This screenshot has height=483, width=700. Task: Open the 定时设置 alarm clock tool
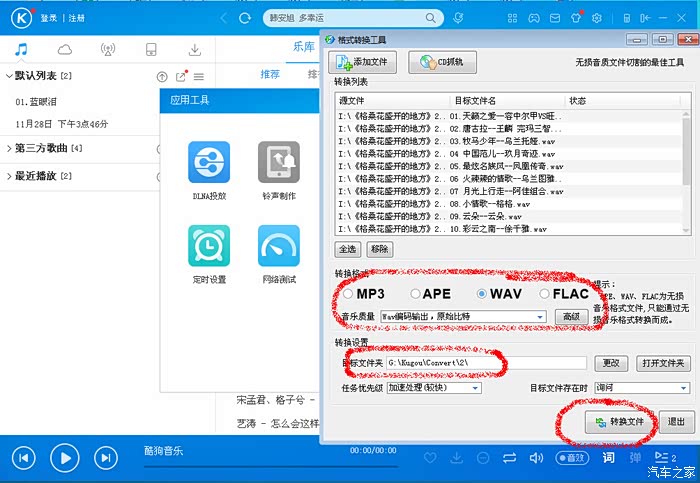[209, 246]
